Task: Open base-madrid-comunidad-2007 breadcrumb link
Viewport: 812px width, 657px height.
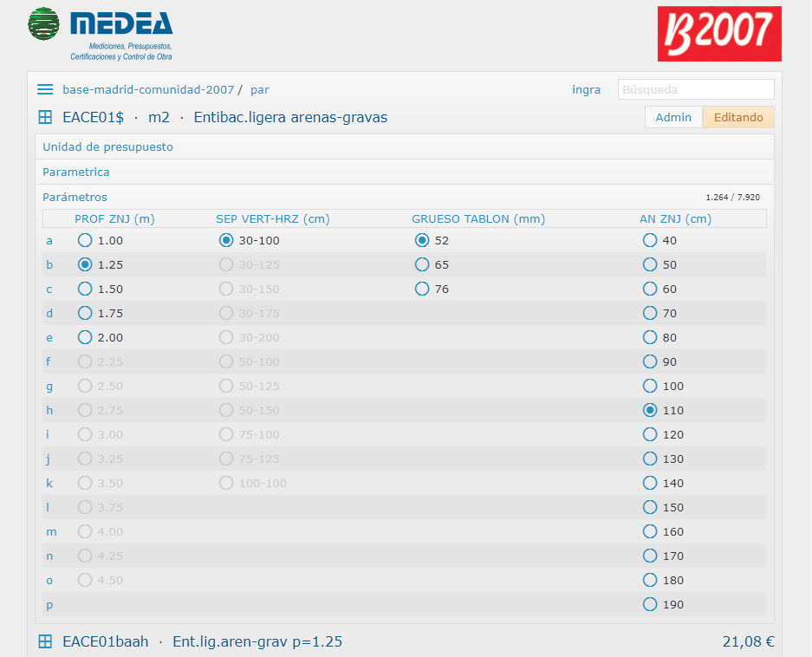Action: pos(148,89)
